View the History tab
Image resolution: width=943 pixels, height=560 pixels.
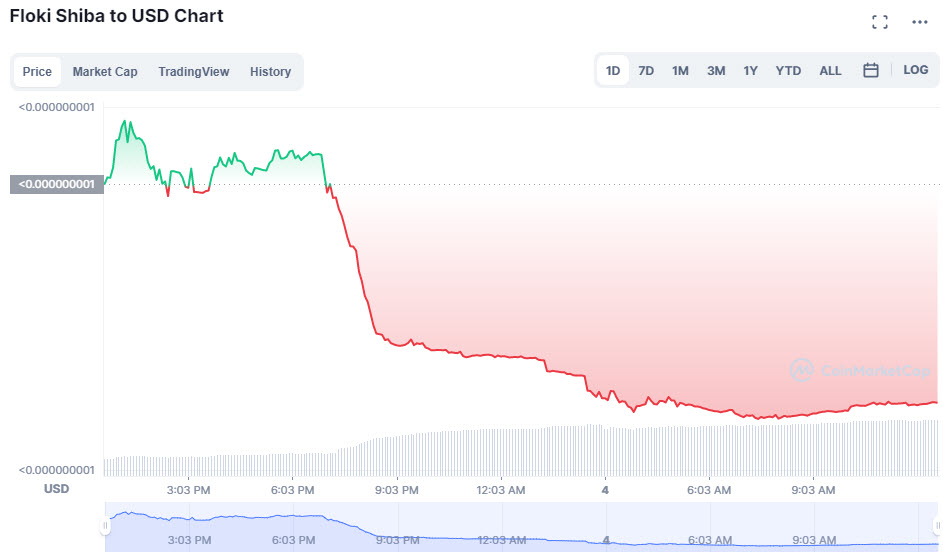tap(270, 72)
